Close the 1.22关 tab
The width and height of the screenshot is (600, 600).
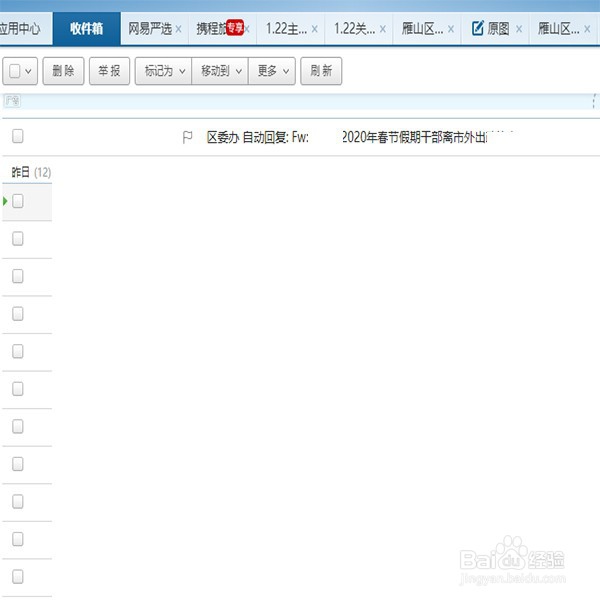[383, 29]
